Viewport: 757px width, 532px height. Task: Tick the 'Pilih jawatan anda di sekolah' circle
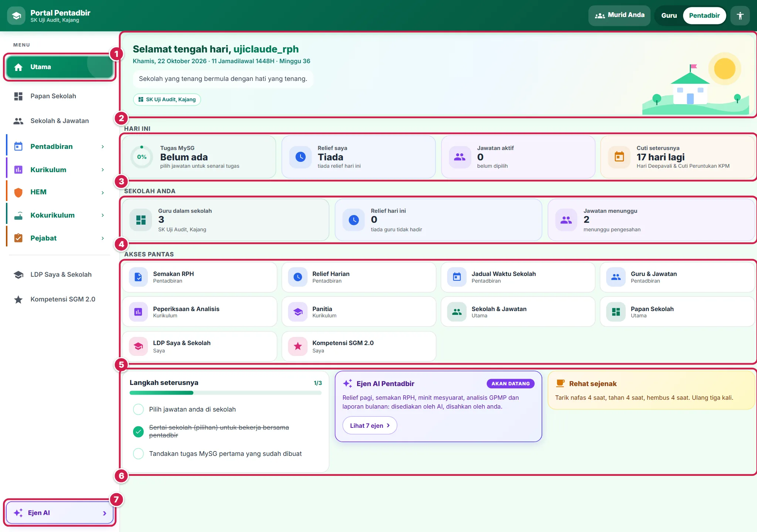point(138,409)
